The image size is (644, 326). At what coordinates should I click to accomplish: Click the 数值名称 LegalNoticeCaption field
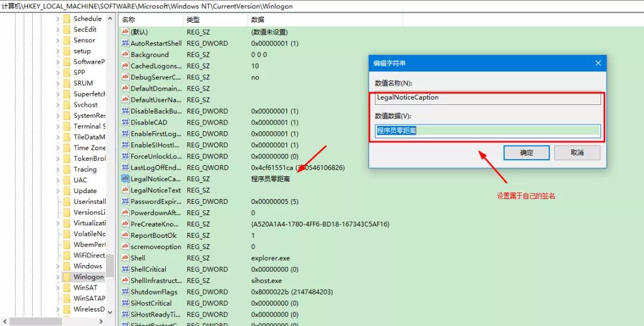pos(488,98)
